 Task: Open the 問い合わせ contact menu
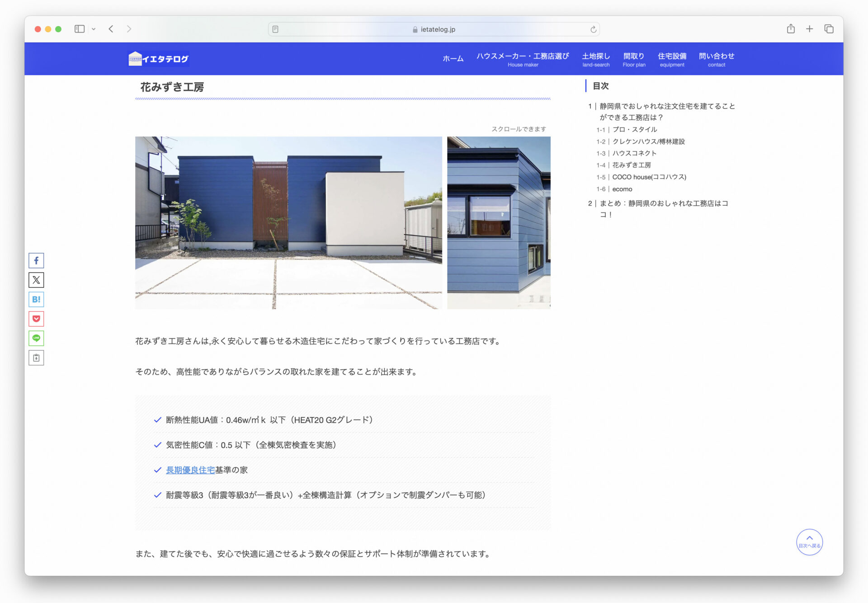point(717,59)
